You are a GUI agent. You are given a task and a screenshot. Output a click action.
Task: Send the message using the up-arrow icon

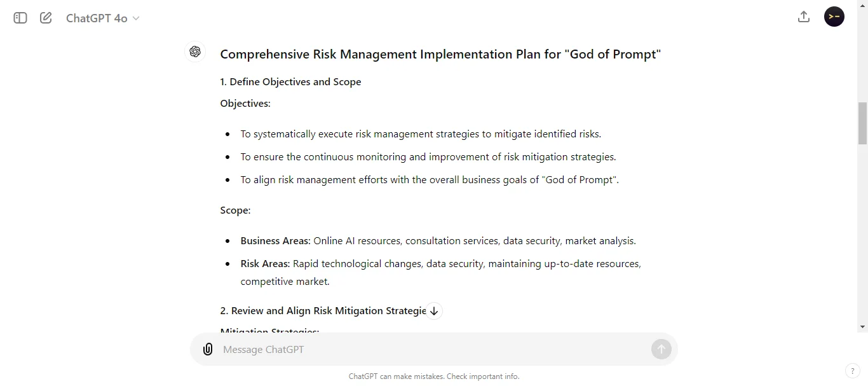click(x=661, y=349)
